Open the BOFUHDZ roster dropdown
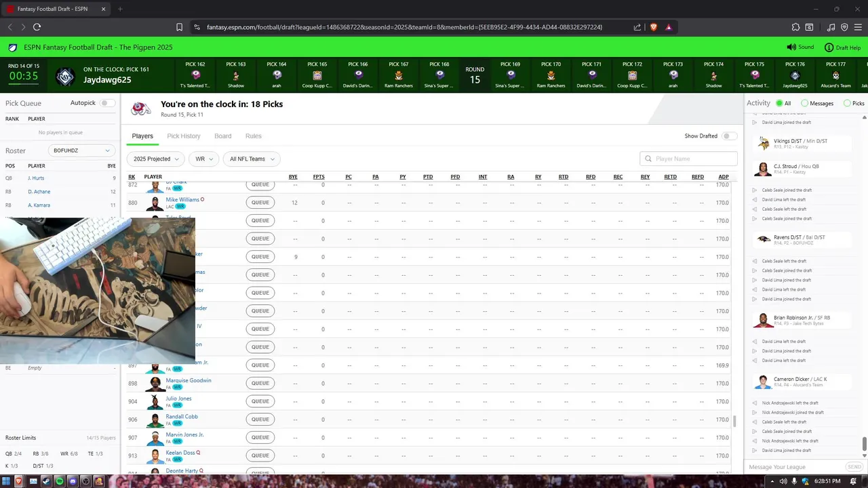The height and width of the screenshot is (488, 868). pyautogui.click(x=81, y=150)
